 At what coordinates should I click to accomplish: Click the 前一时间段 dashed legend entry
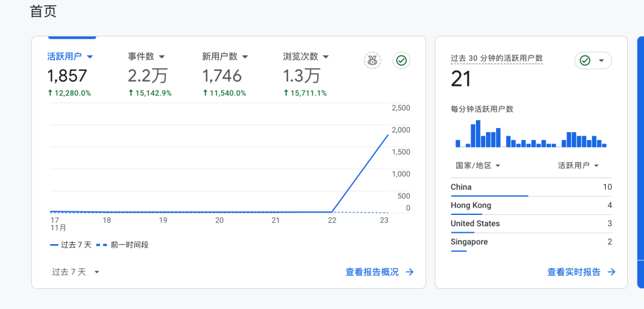coord(122,245)
